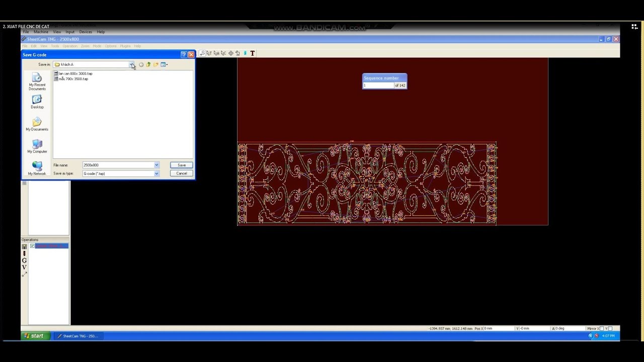Click the A angle input field

point(570,328)
